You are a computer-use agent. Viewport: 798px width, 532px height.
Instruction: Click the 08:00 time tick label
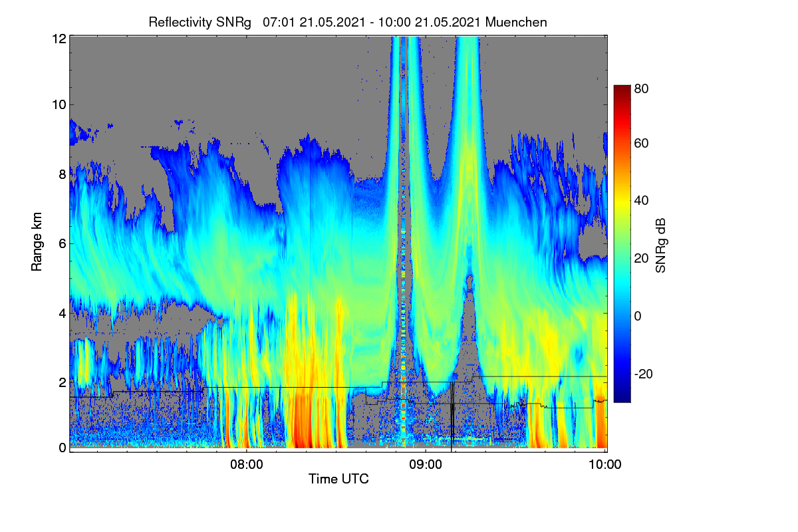pyautogui.click(x=247, y=465)
